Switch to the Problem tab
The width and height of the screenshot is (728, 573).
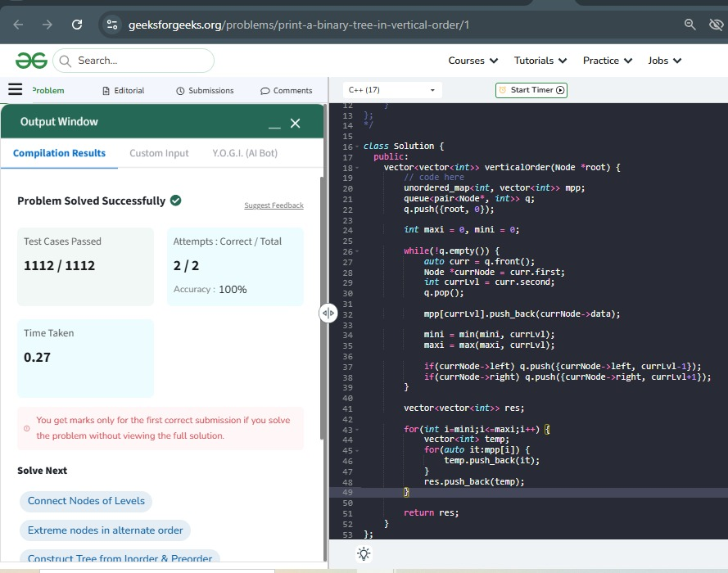(48, 91)
